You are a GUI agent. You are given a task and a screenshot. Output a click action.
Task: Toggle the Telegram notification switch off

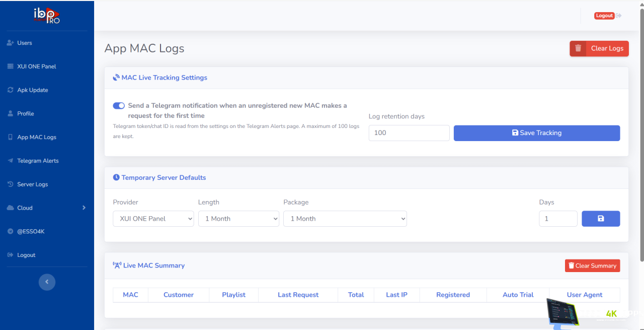[x=119, y=106]
